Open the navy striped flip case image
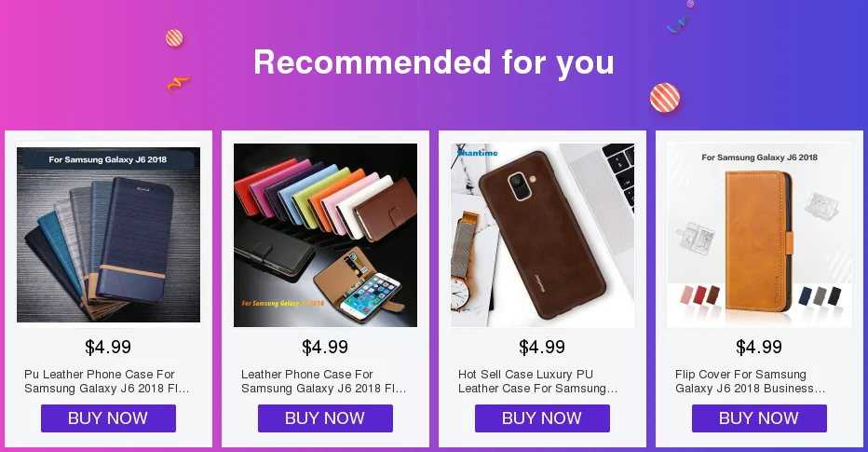 (108, 235)
